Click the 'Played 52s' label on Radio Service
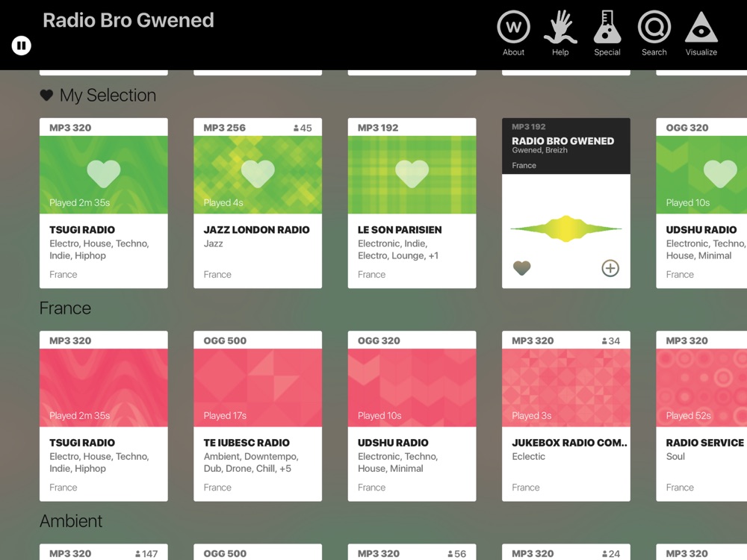747x560 pixels. (x=688, y=416)
